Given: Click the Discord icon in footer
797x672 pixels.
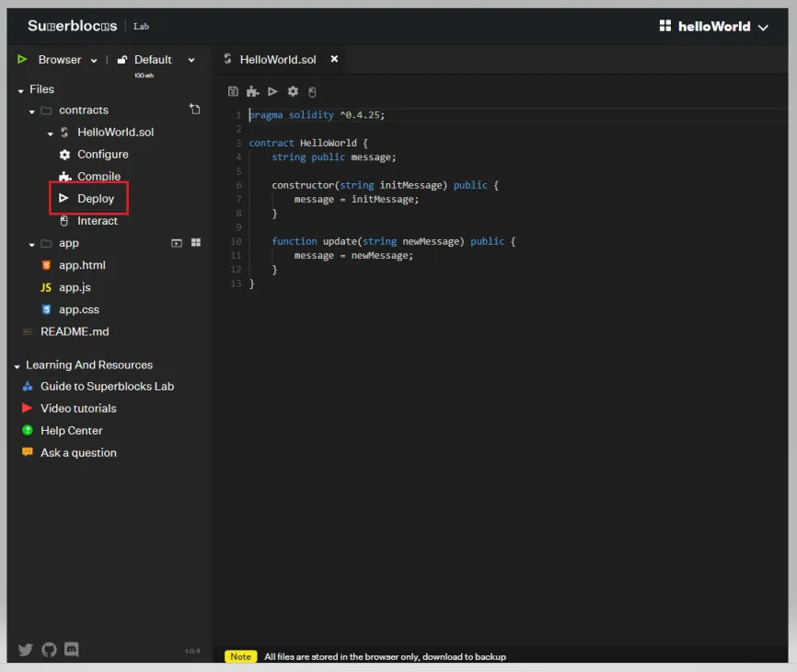Looking at the screenshot, I should (72, 649).
